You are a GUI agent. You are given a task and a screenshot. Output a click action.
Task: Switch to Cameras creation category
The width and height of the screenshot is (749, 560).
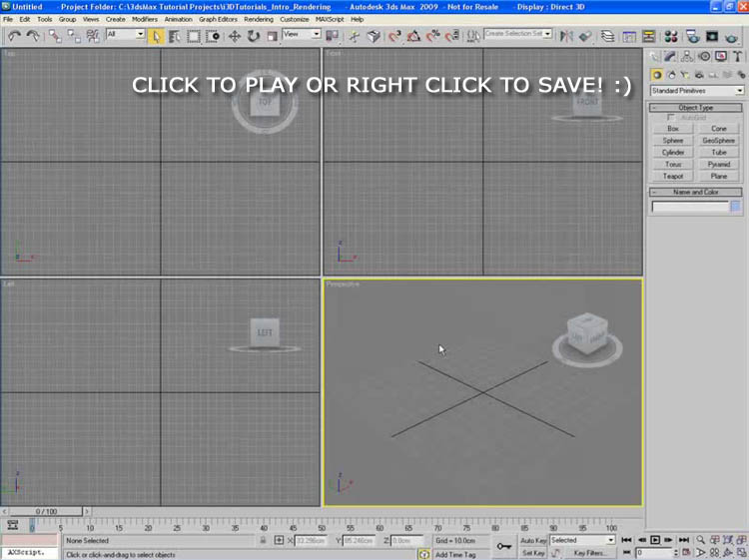697,75
